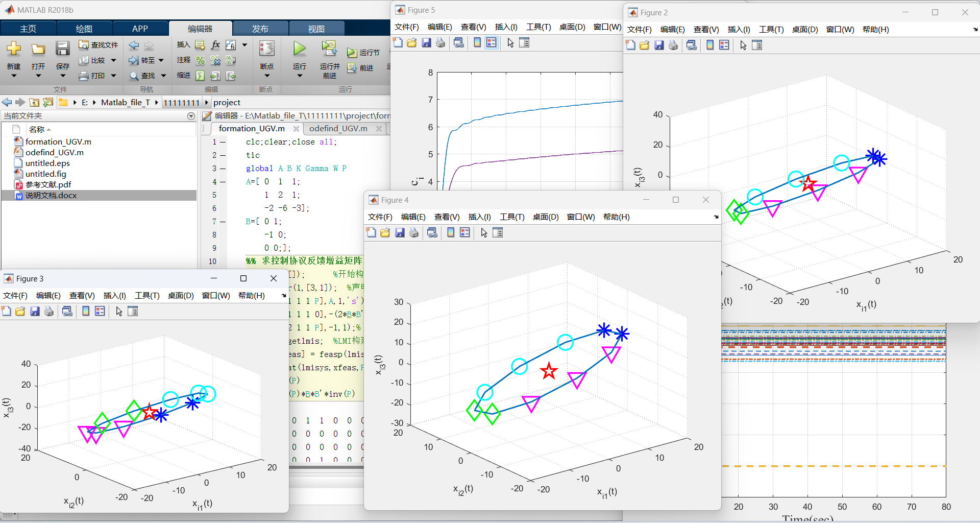Toggle Insert Legend in Figure 4 toolbar
The height and width of the screenshot is (523, 980).
click(465, 233)
